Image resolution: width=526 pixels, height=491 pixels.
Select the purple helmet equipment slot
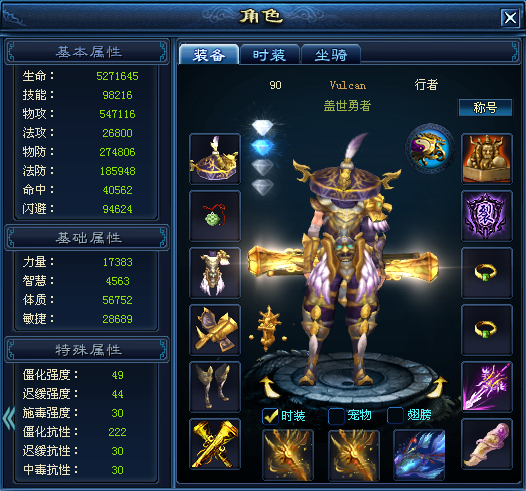pos(215,159)
